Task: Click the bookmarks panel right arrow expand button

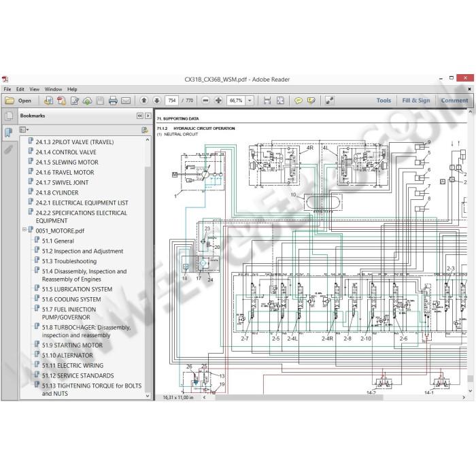Action: tap(148, 116)
